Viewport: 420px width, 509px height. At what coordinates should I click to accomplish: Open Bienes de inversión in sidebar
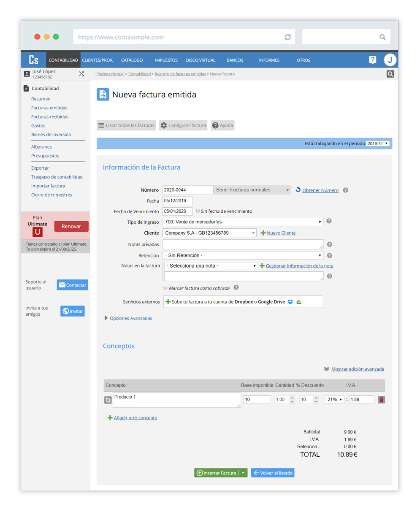point(51,134)
